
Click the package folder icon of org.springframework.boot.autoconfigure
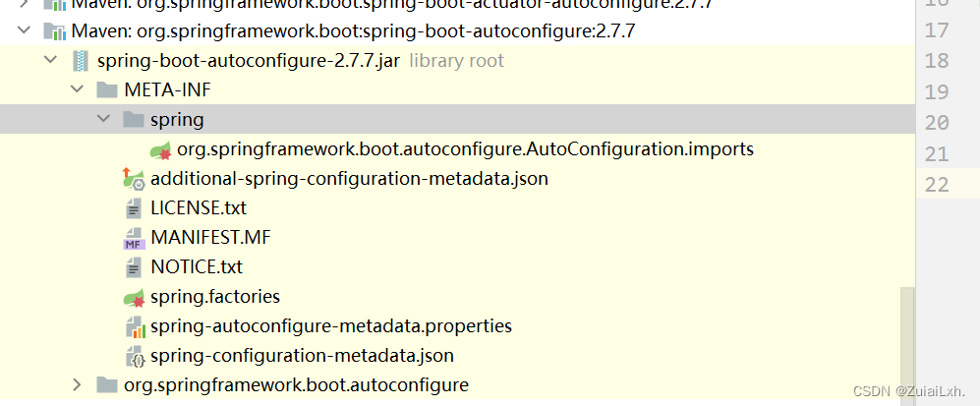coord(107,384)
